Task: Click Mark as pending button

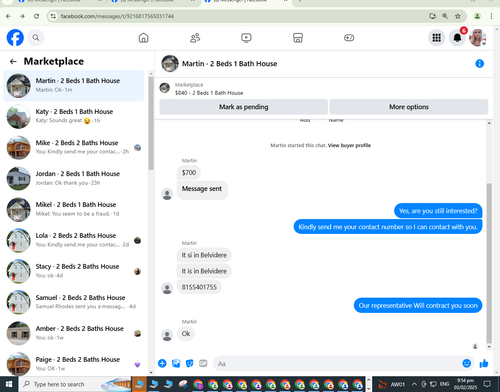Action: 243,107
